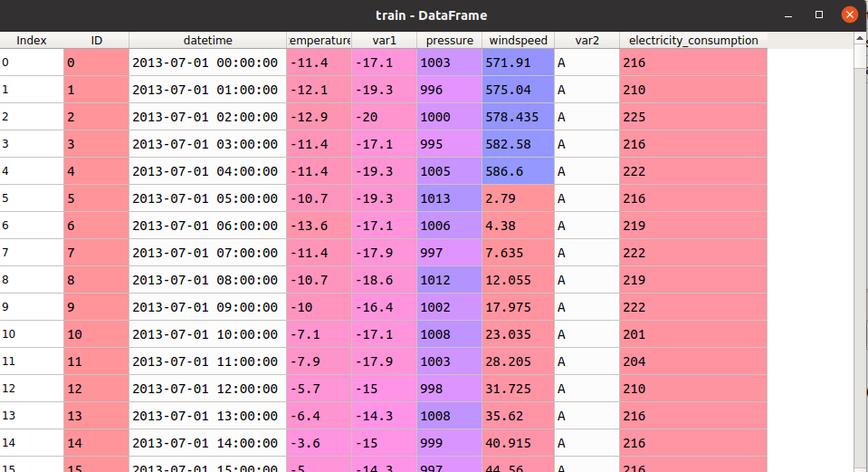Image resolution: width=868 pixels, height=472 pixels.
Task: Select electricity_consumption cell 225
Action: click(x=693, y=117)
